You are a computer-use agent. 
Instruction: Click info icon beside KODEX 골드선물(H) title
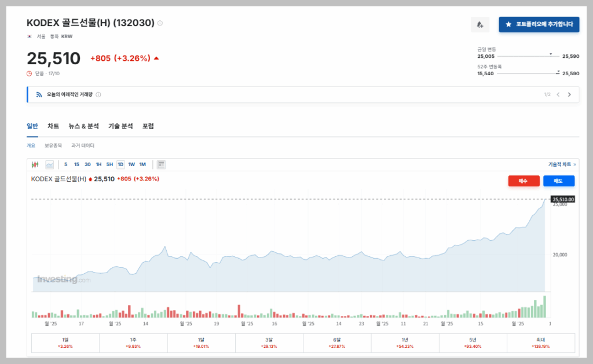(x=160, y=23)
